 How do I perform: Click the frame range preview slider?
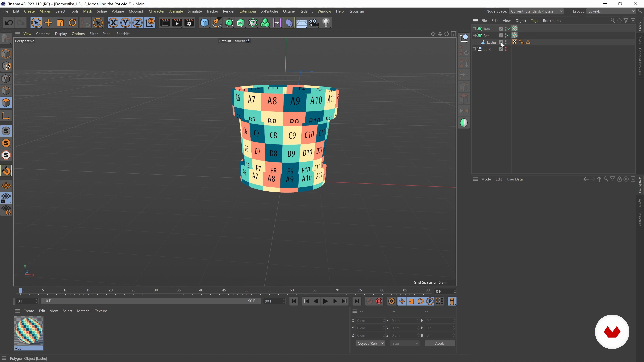(x=151, y=301)
